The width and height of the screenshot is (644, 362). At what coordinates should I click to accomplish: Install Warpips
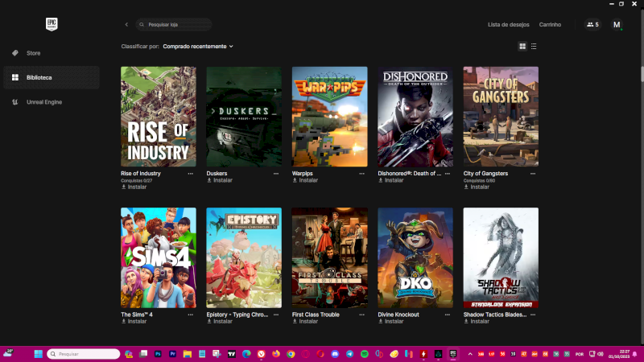click(305, 180)
